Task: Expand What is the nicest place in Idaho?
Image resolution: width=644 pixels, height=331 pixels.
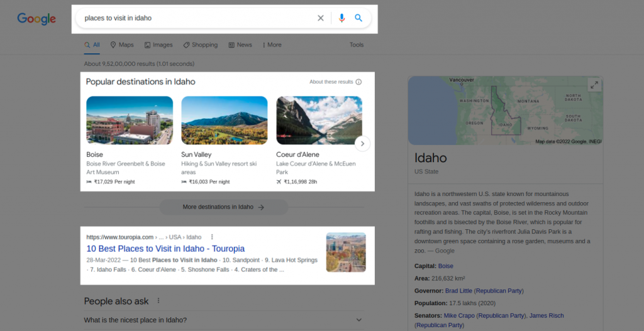Action: pos(224,320)
